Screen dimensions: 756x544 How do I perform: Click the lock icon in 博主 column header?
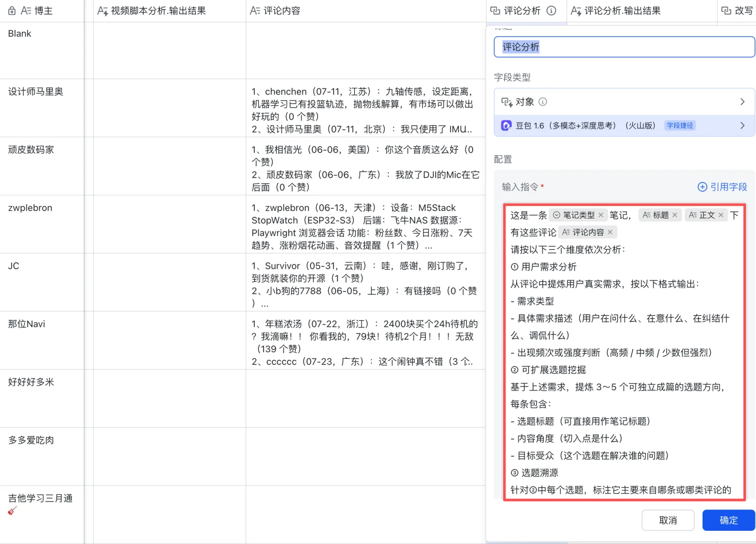click(x=12, y=11)
